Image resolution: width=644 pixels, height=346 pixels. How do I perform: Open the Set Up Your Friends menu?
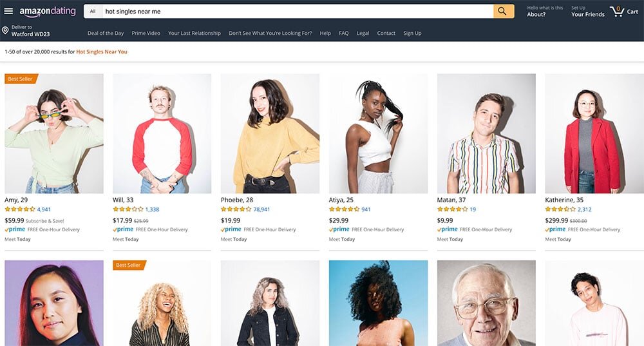pyautogui.click(x=588, y=11)
